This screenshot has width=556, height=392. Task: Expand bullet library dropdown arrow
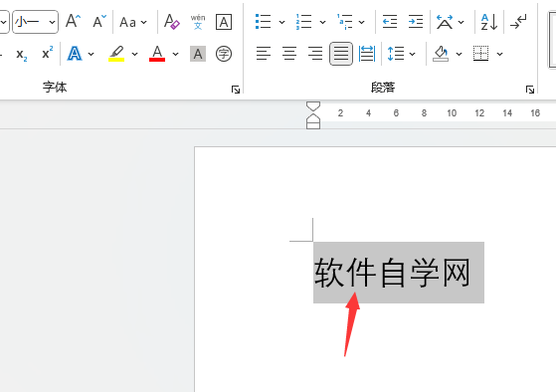(281, 22)
